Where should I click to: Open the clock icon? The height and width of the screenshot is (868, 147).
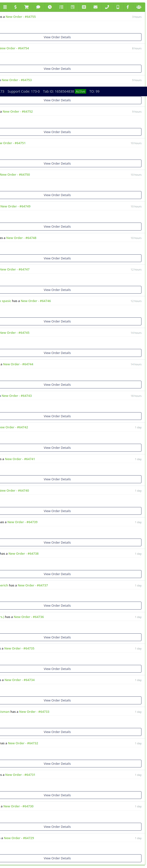pos(50,7)
